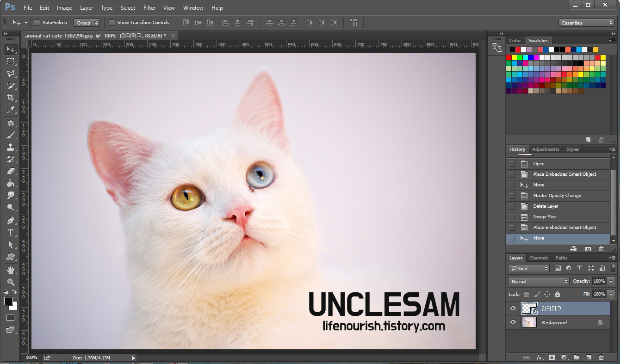Open the Swatches panel menu
This screenshot has height=364, width=620.
612,41
